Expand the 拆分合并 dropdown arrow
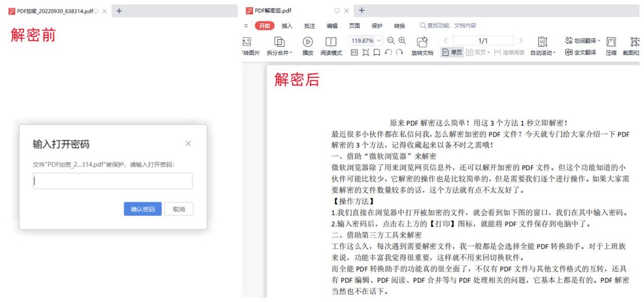Viewport: 644px width, 302px height. (291, 53)
